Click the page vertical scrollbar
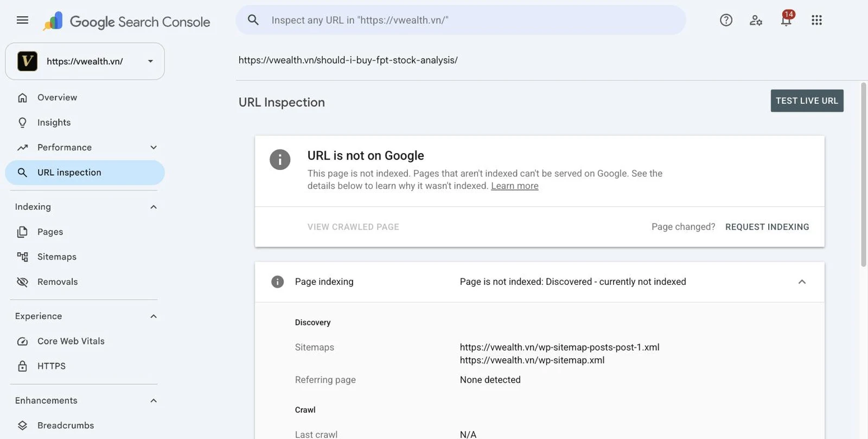Screen dimensions: 868x439 (x=864, y=174)
